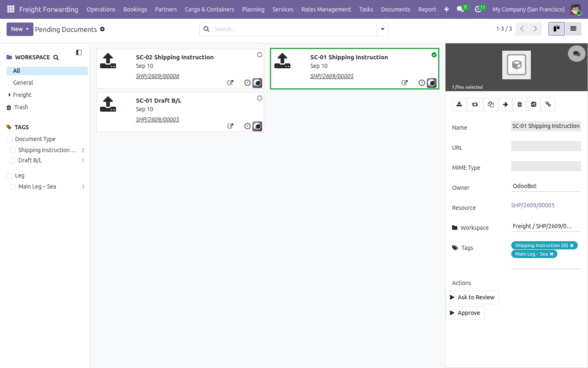Remove the Shipping Instruction (SI) tag

[572, 245]
